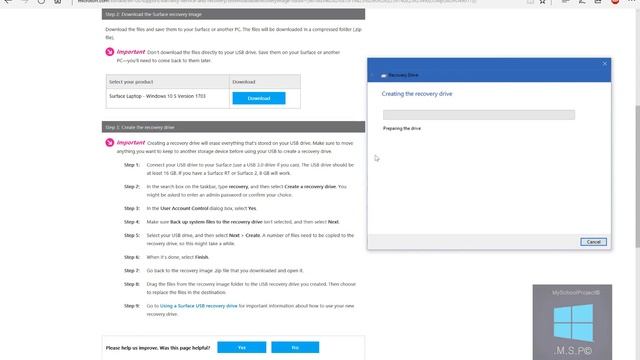The height and width of the screenshot is (360, 640).
Task: Click the 'Download' column header text
Action: (x=244, y=82)
